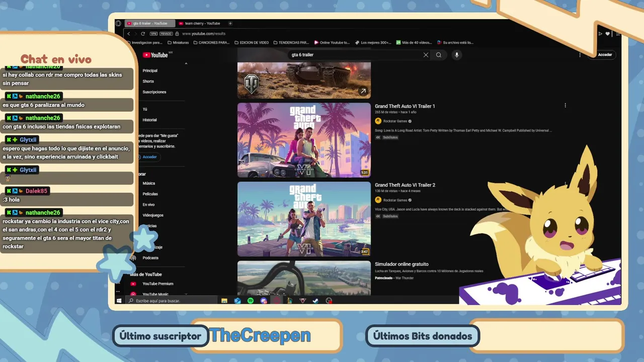644x362 pixels.
Task: Click the magnifier search button in YouTube
Action: [439, 55]
